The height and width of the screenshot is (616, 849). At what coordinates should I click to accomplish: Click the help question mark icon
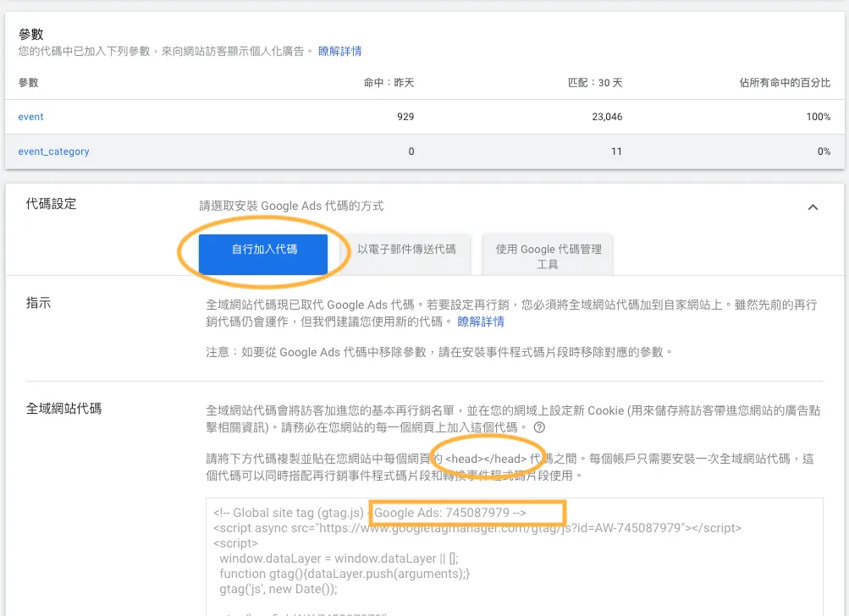tap(539, 427)
